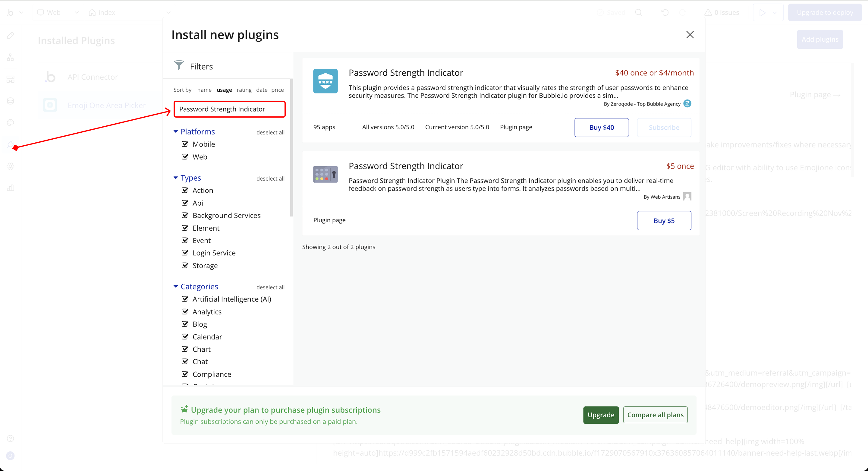Click the Web Artisans plugin thumbnail icon

(x=325, y=174)
